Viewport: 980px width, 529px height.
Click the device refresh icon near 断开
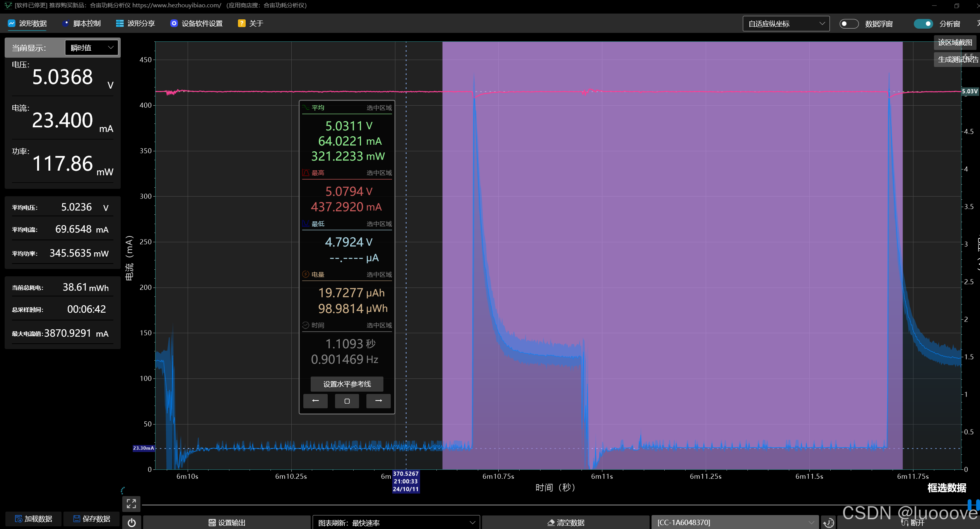tap(828, 523)
